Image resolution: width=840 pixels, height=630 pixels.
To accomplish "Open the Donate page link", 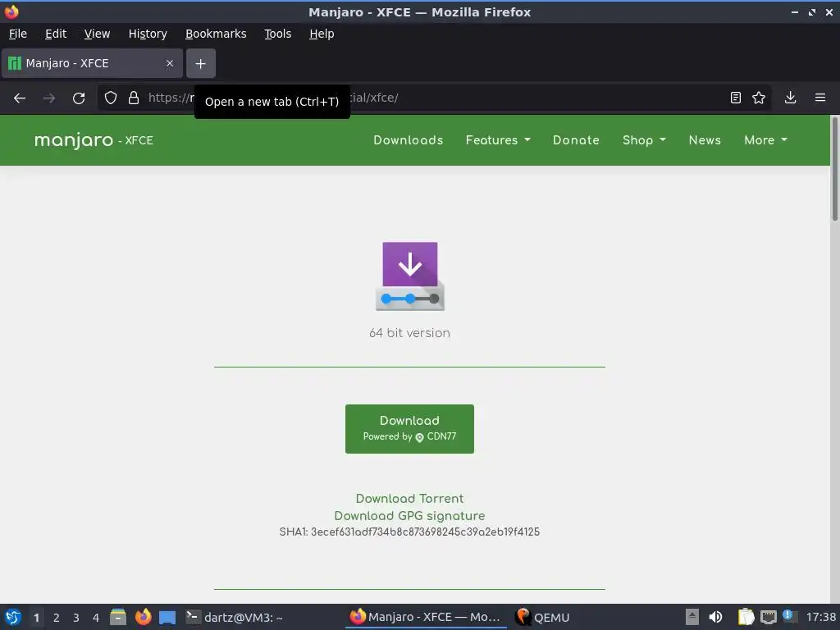I will (x=576, y=140).
